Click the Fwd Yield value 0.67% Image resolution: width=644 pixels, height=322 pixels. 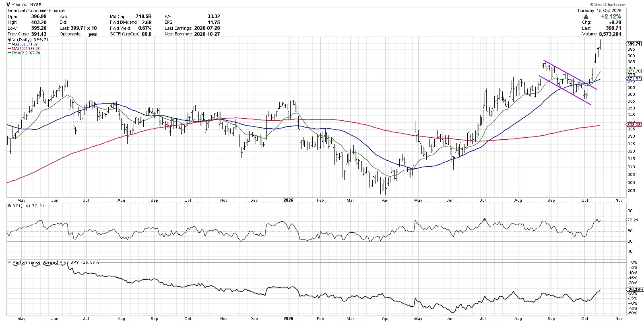pos(145,28)
